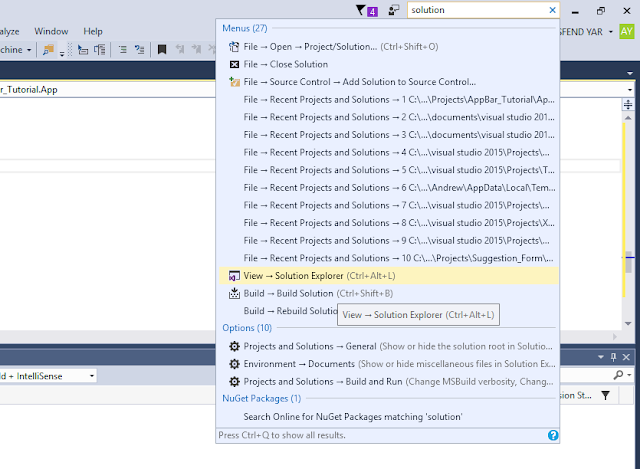Click the decrease line indent icon

[122, 50]
